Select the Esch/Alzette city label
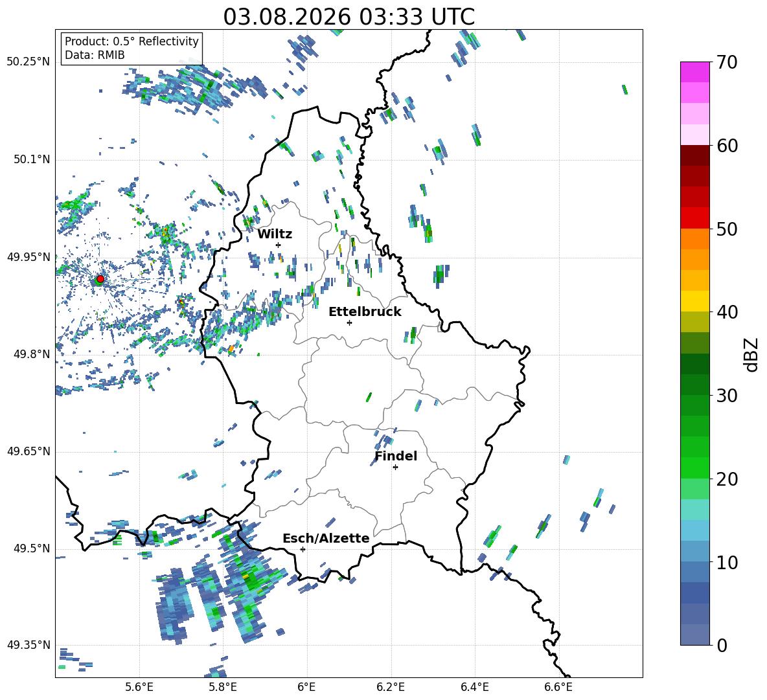 tap(326, 538)
